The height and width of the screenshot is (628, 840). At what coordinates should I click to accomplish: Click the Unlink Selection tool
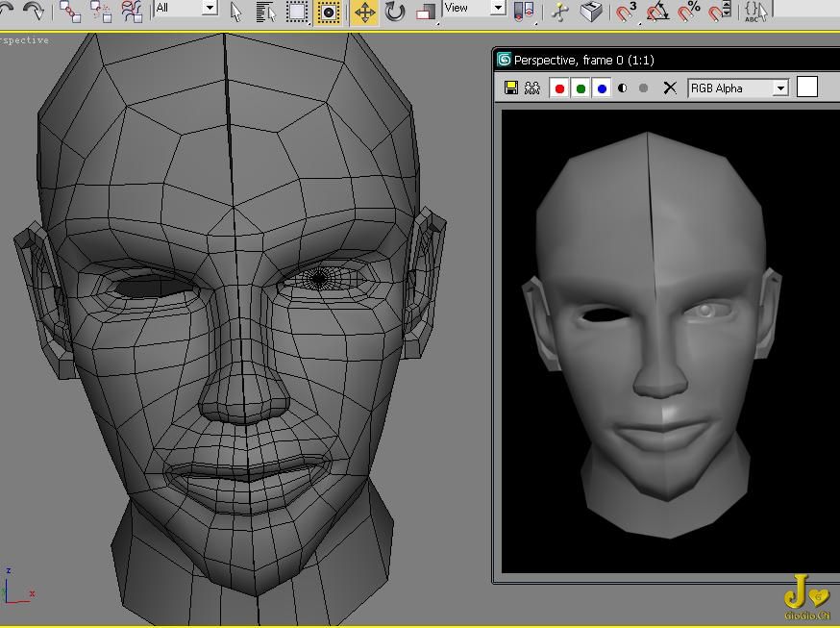tap(101, 12)
